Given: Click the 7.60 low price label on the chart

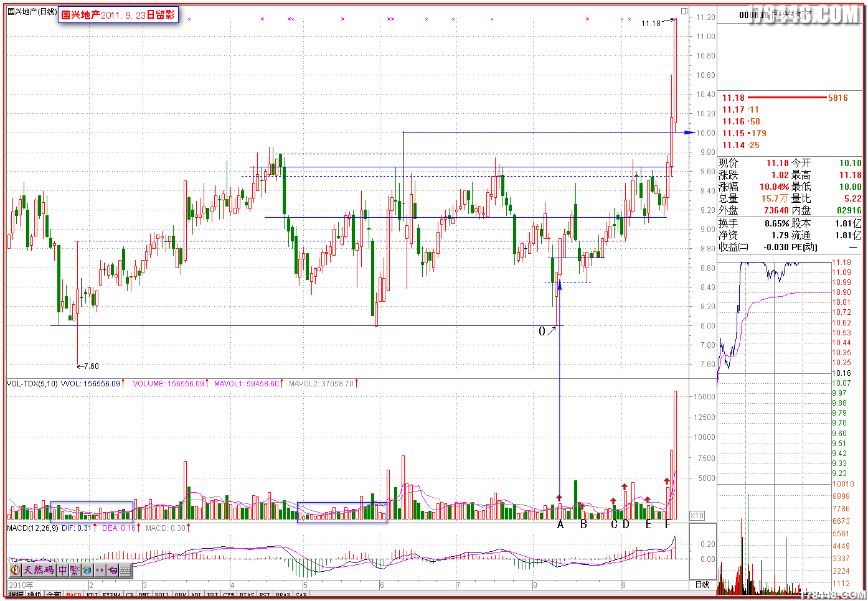Looking at the screenshot, I should [x=91, y=366].
